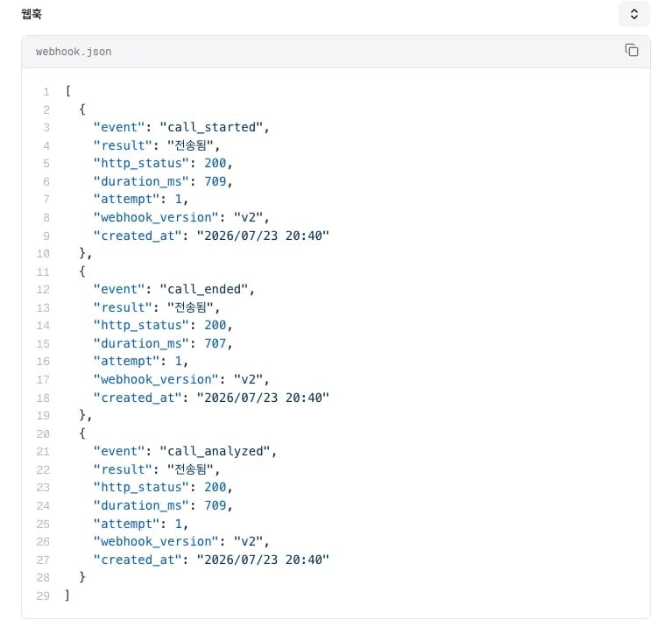
Task: Click the http_status 200 value on line 23
Action: [216, 487]
